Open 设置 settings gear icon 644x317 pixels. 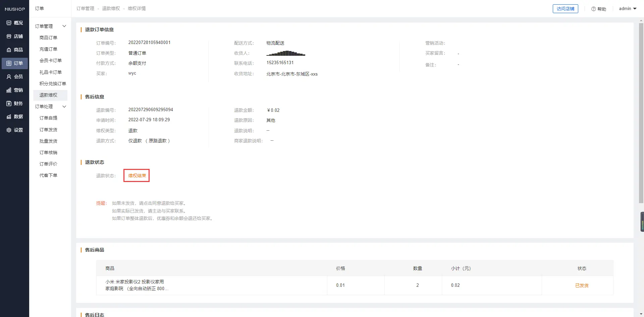(9, 130)
